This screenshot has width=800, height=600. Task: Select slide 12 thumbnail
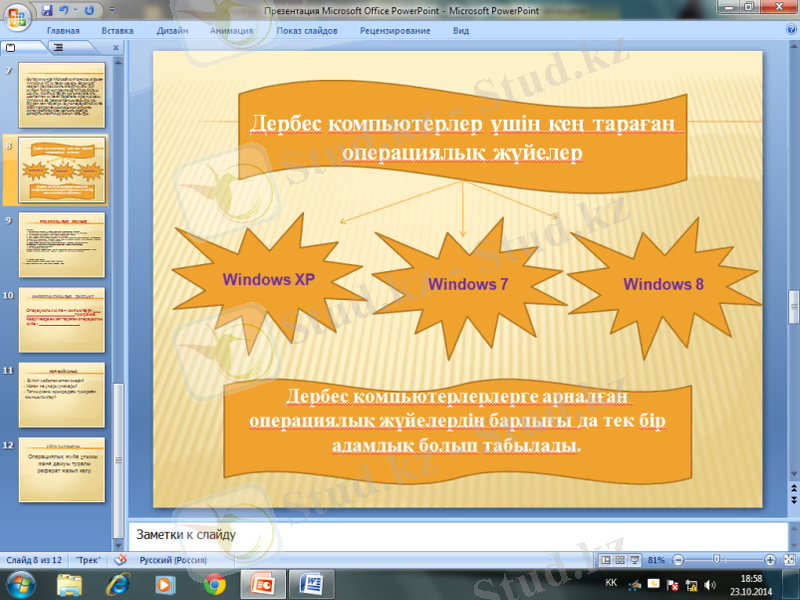(x=62, y=467)
